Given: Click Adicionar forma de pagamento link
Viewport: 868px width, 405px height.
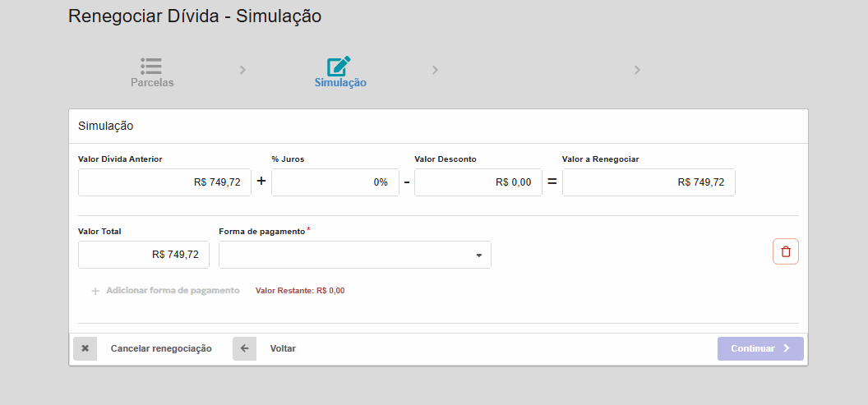Looking at the screenshot, I should [173, 291].
